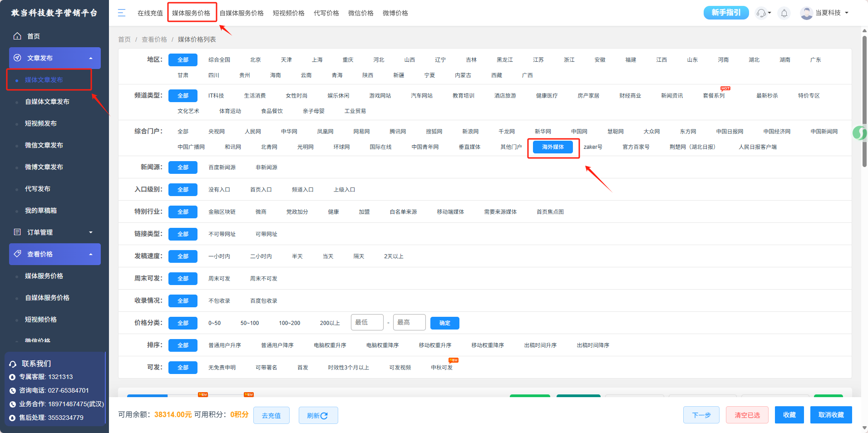The height and width of the screenshot is (433, 868).
Task: Click the 新手指引 button
Action: point(726,13)
